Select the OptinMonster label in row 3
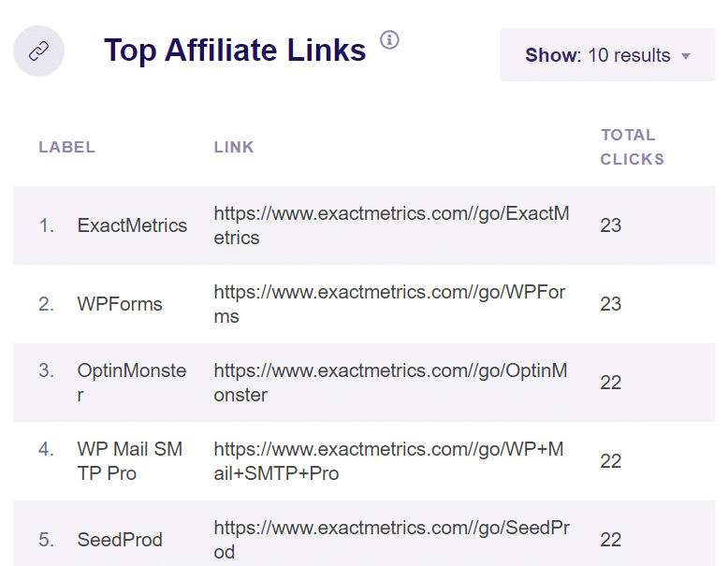Viewport: 728px width, 566px height. 132,383
